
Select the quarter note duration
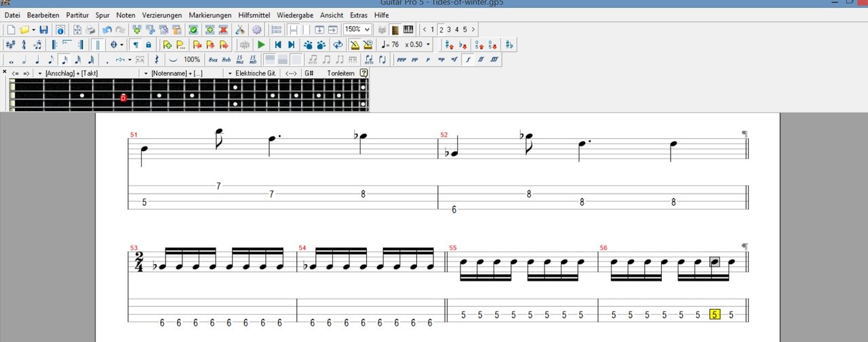(x=37, y=60)
